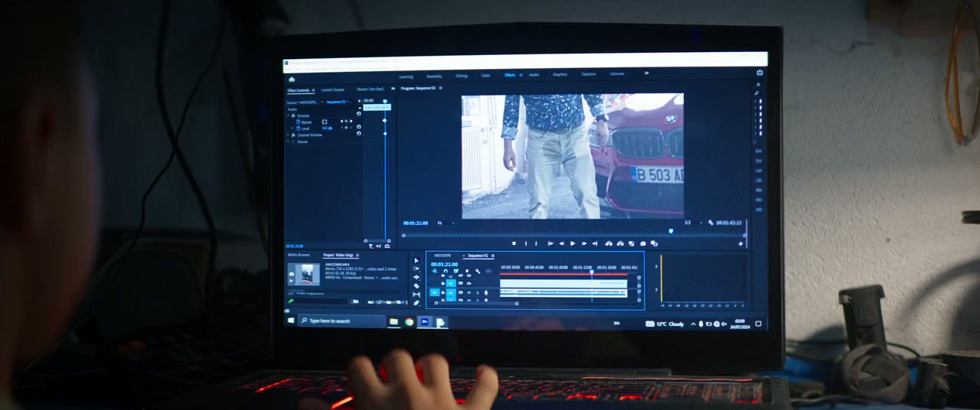Click the Home icon in Premiere

[x=292, y=79]
